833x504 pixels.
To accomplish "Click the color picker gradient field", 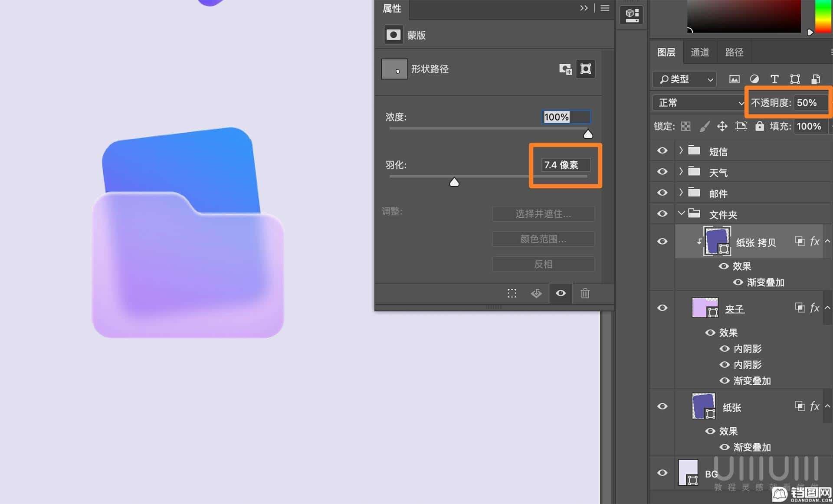I will point(744,16).
